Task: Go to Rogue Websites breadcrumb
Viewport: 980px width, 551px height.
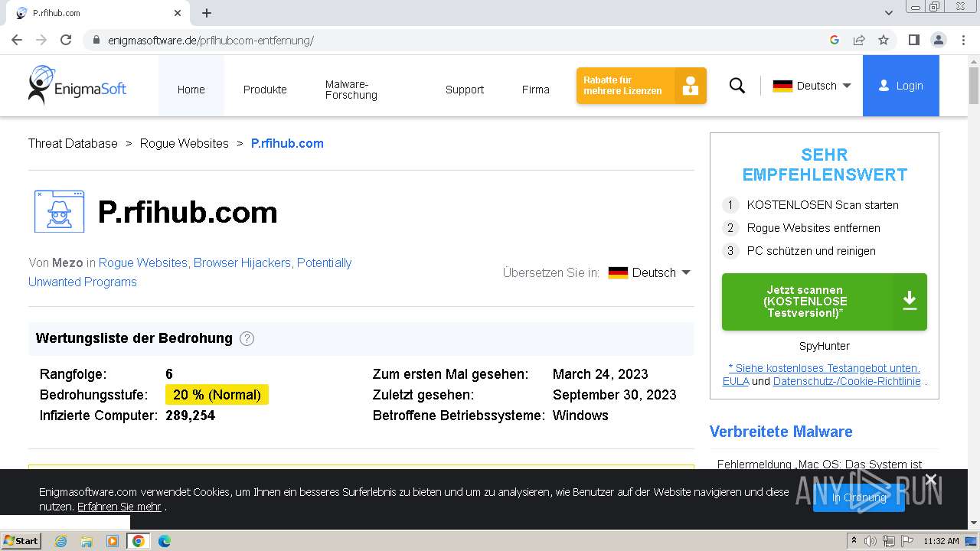Action: 184,143
